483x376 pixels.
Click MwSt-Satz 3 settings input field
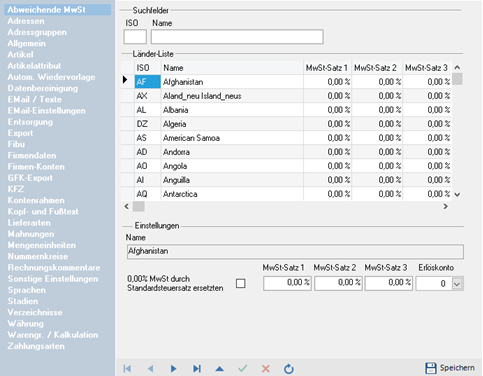click(389, 283)
